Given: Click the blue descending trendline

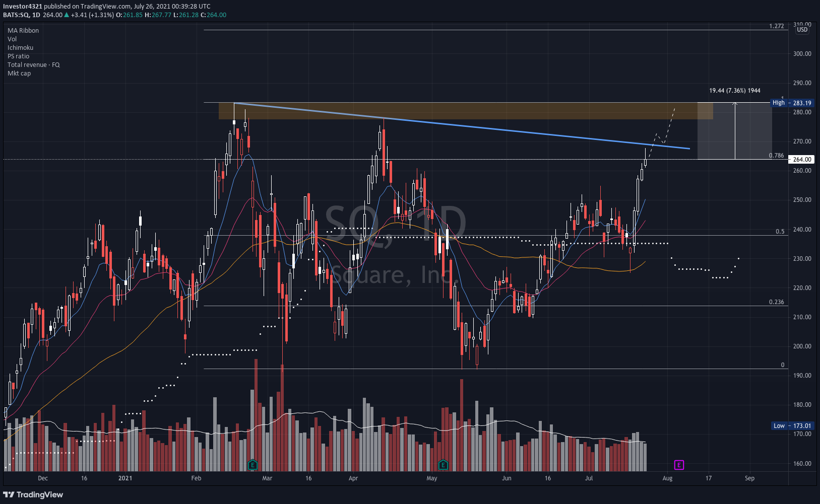Looking at the screenshot, I should (462, 126).
